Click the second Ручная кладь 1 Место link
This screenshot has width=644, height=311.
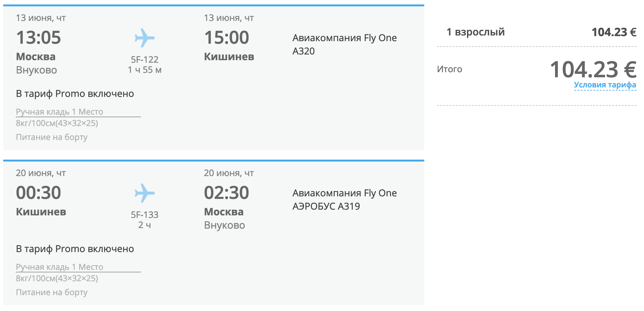(x=60, y=267)
